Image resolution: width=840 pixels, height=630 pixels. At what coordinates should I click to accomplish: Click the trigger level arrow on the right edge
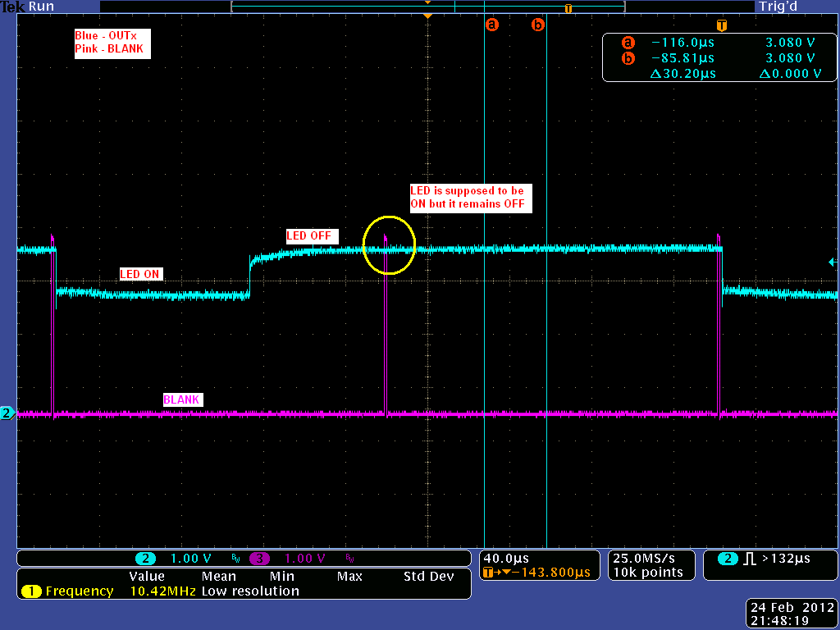[833, 262]
